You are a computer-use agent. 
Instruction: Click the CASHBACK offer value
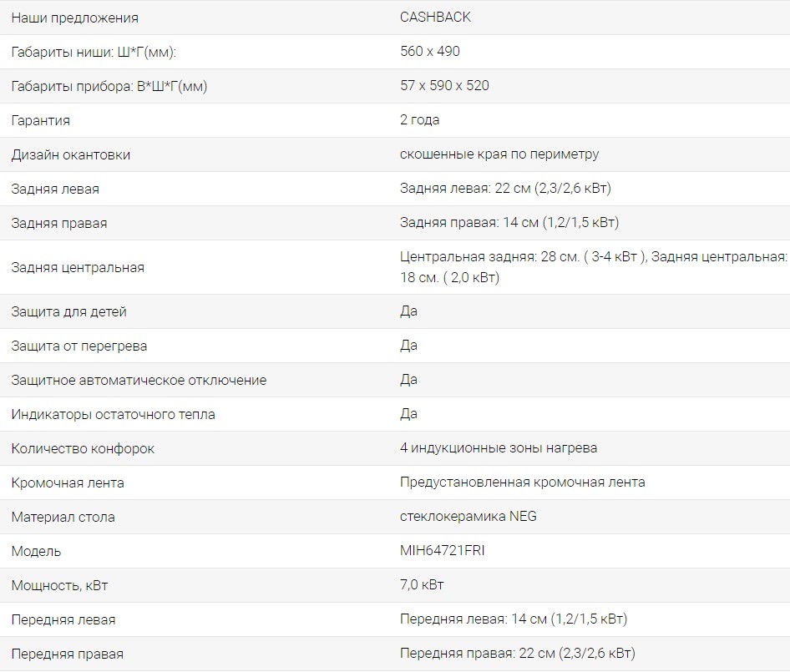(435, 18)
